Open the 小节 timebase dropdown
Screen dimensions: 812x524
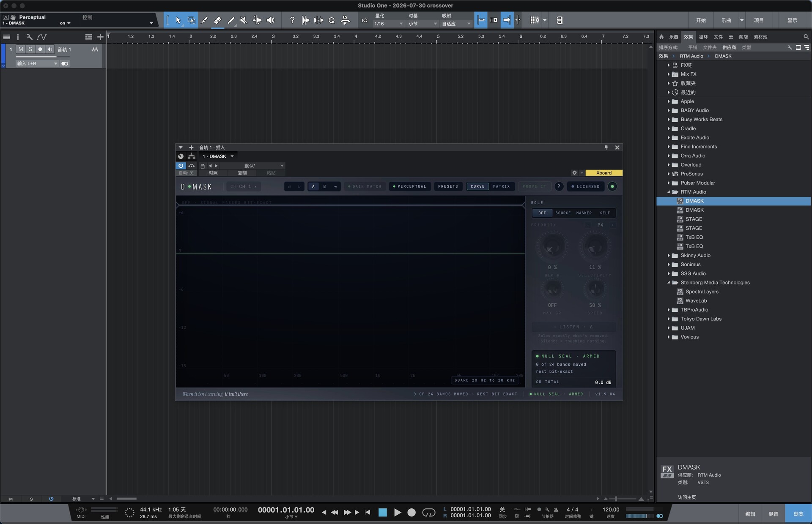[422, 24]
